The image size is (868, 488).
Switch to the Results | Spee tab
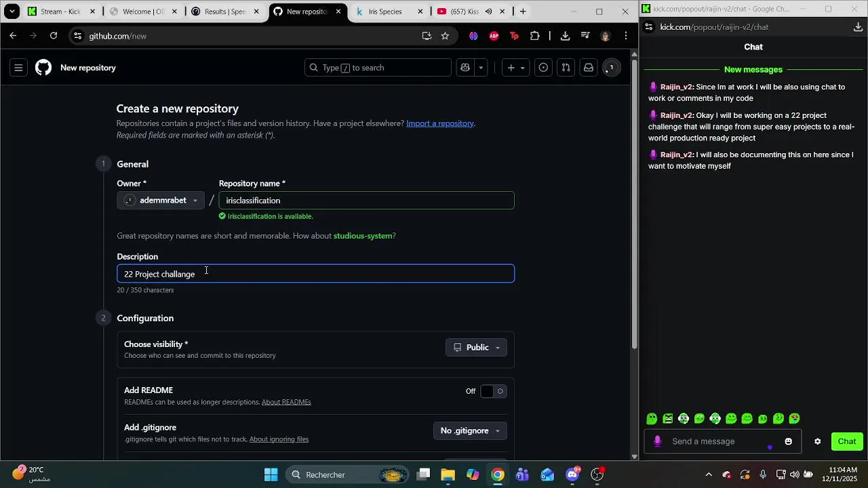pos(226,12)
